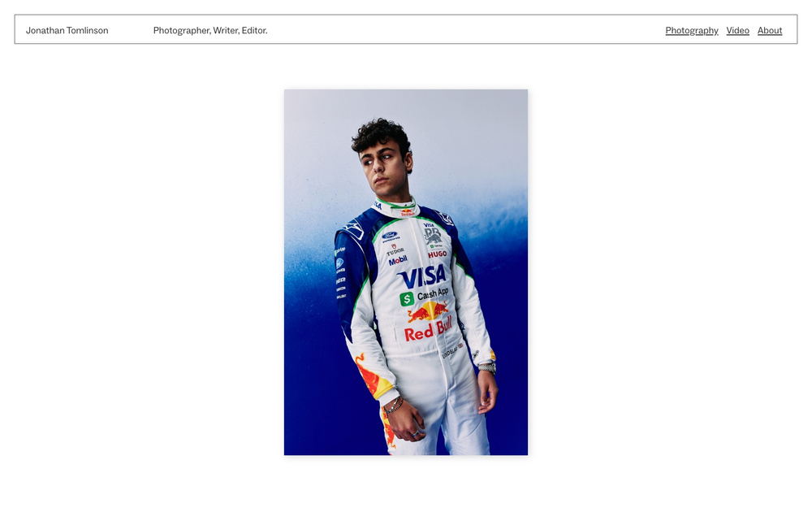812x508 pixels.
Task: Click the Ford oval badge
Action: click(390, 236)
